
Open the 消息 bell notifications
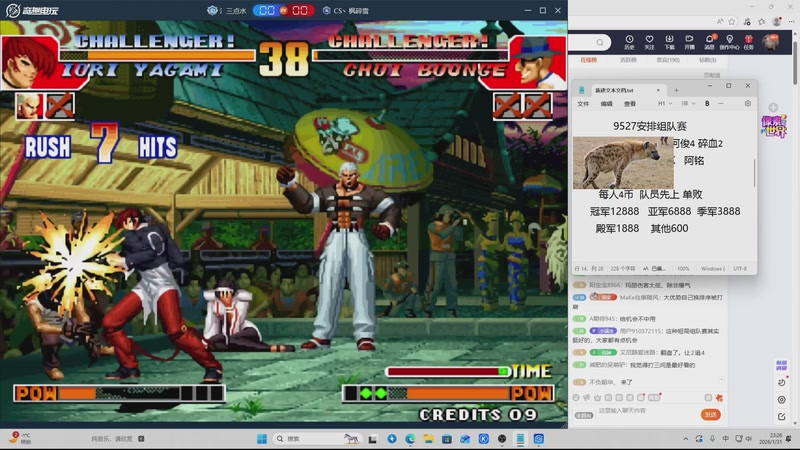coord(709,42)
